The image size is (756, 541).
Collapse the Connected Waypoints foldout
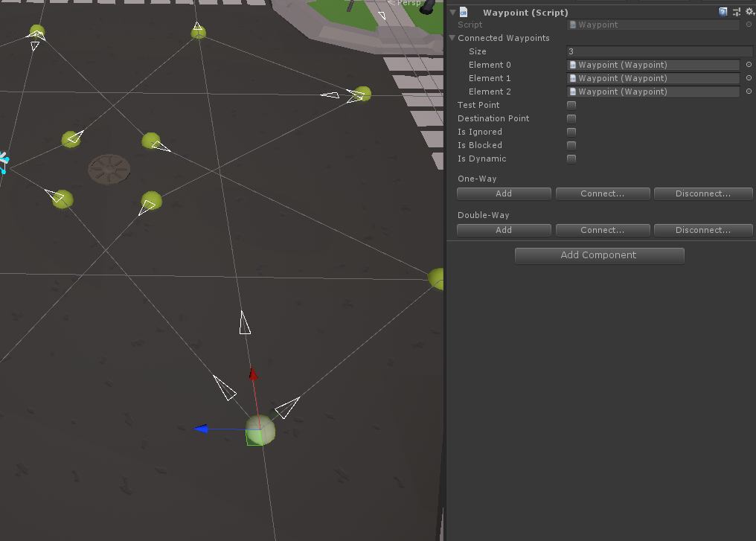[453, 37]
